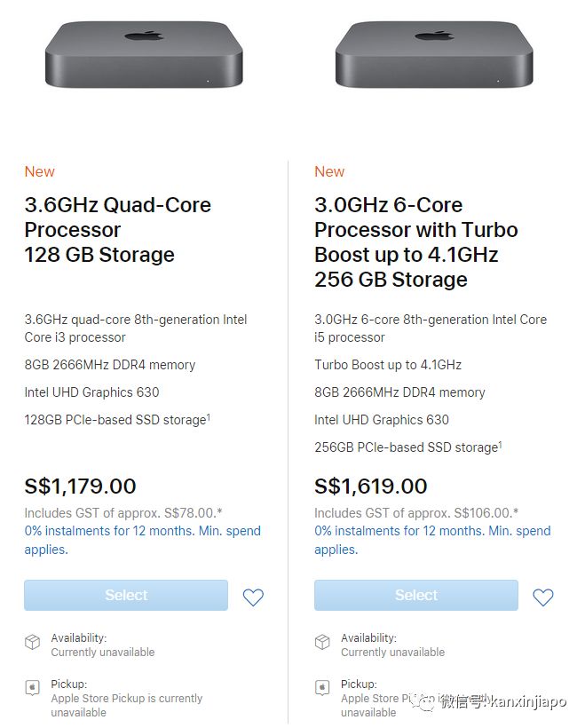The height and width of the screenshot is (728, 585).
Task: Click the New label above Quad-Core model
Action: [x=40, y=171]
